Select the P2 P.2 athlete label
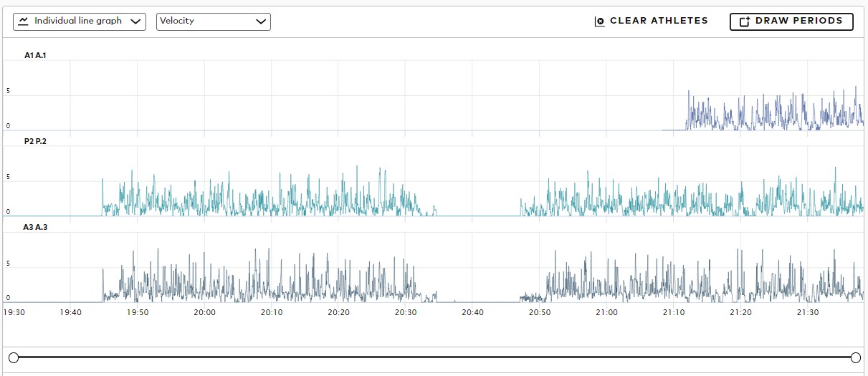Screen dimensions: 868x376 35,141
